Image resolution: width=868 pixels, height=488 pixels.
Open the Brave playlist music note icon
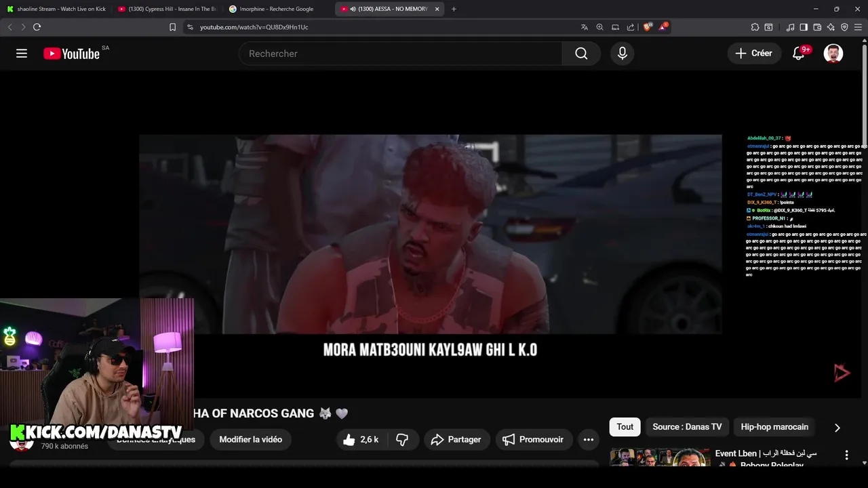click(790, 27)
